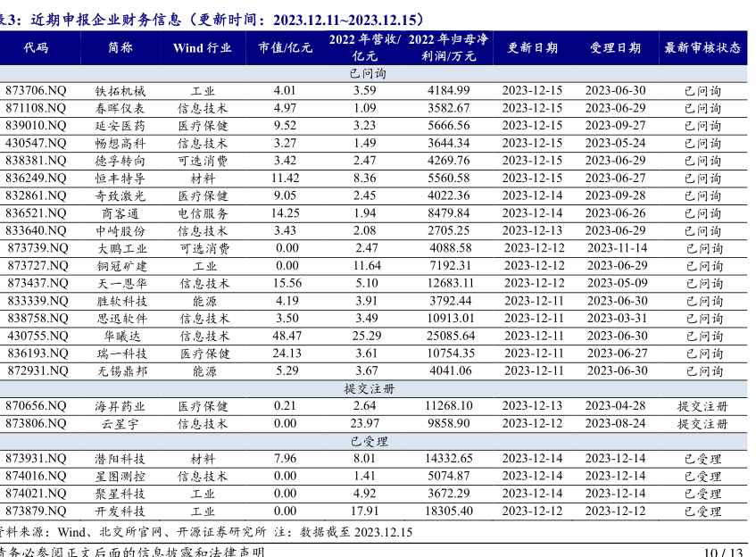Click stock code 873706.NQ
This screenshot has width=756, height=557.
point(36,91)
